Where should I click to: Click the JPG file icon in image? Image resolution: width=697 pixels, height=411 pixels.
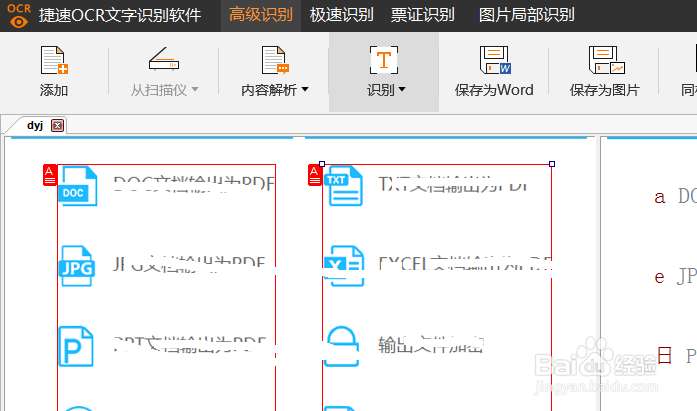coord(77,266)
